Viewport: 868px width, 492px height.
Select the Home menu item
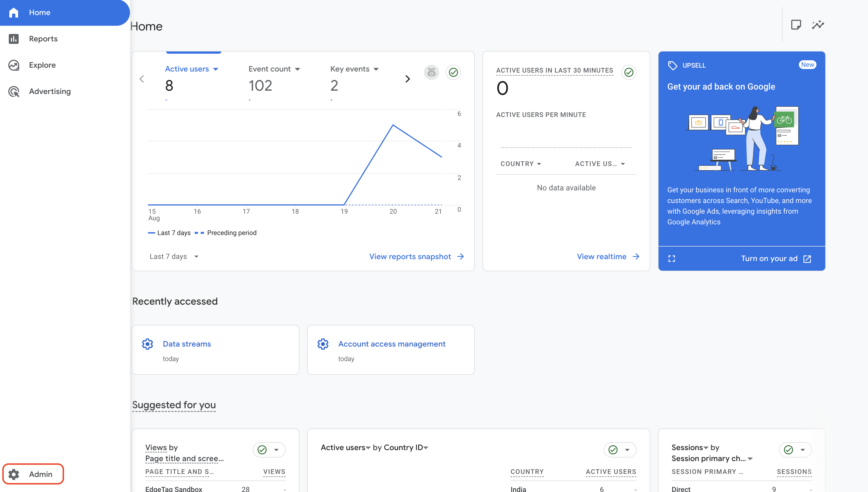39,13
